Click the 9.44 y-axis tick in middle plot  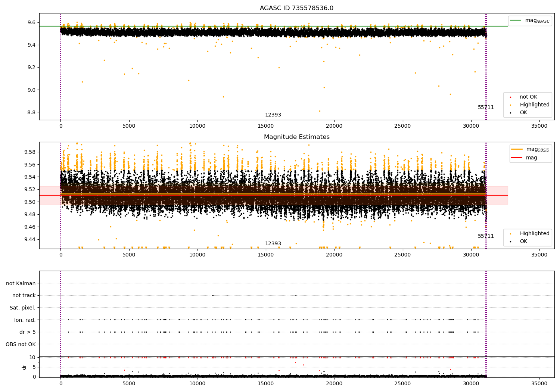point(30,239)
